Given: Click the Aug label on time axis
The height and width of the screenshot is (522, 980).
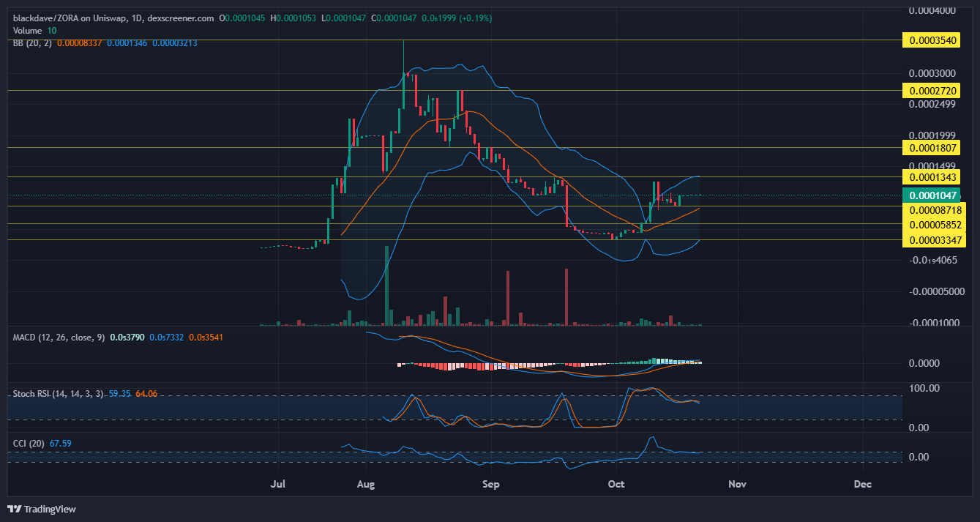Looking at the screenshot, I should click(x=367, y=484).
